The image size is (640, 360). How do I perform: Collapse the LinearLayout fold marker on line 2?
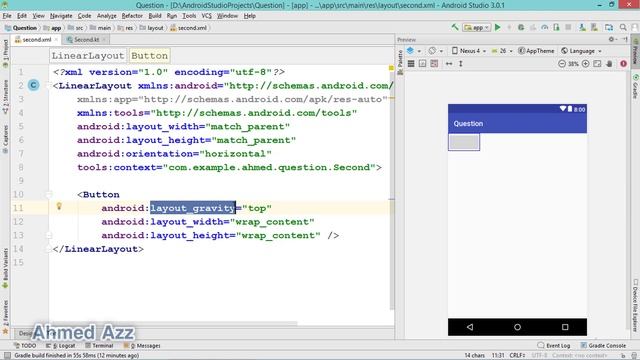click(49, 85)
